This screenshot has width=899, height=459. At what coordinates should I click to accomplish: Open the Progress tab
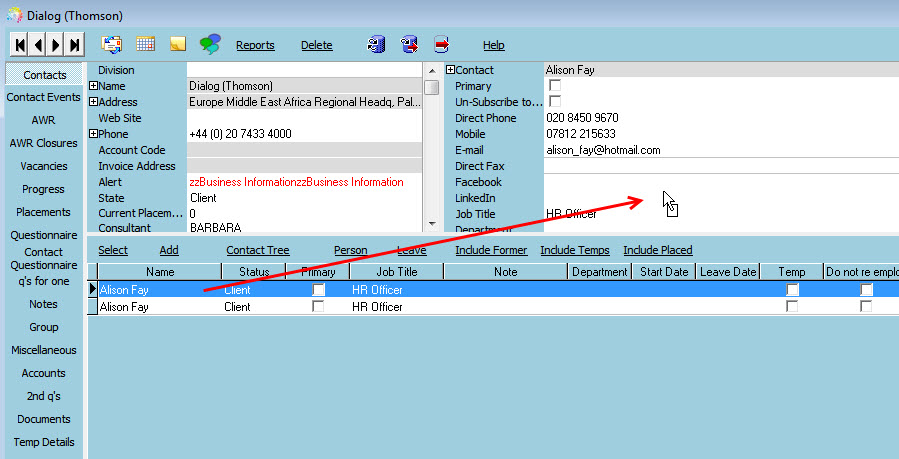pos(44,189)
